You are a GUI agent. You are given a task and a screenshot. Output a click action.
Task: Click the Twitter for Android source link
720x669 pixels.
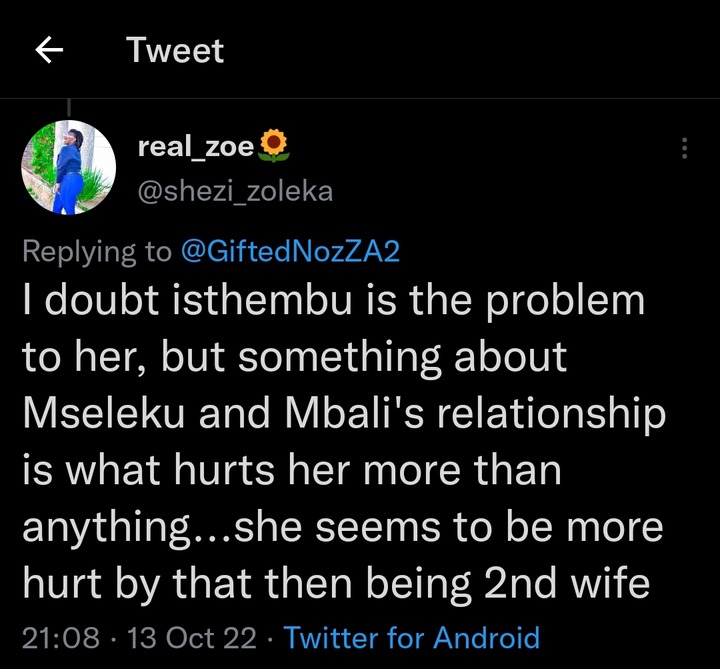pyautogui.click(x=412, y=637)
